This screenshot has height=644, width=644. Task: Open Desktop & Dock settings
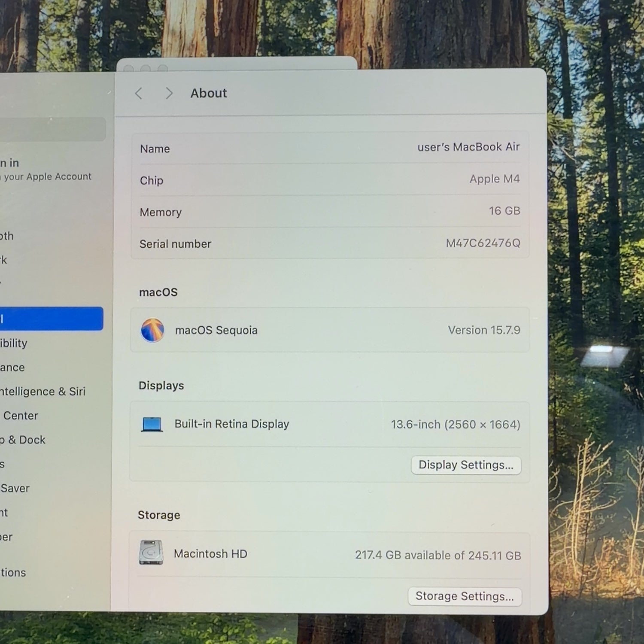pyautogui.click(x=23, y=440)
